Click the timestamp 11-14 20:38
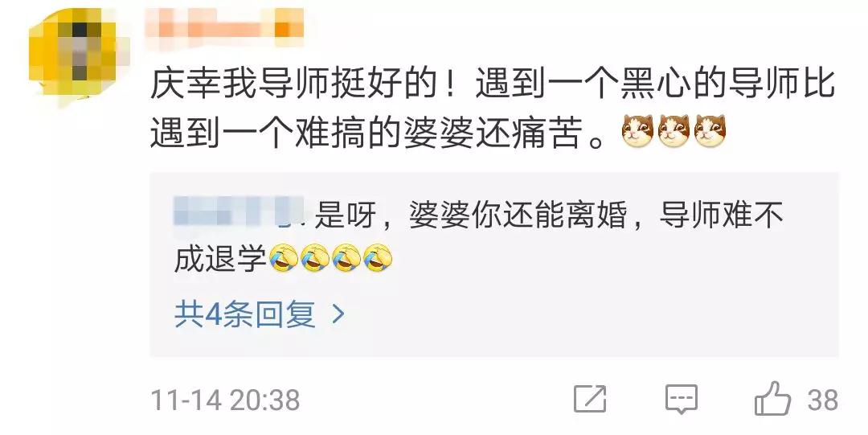This screenshot has height=435, width=868. click(x=225, y=400)
